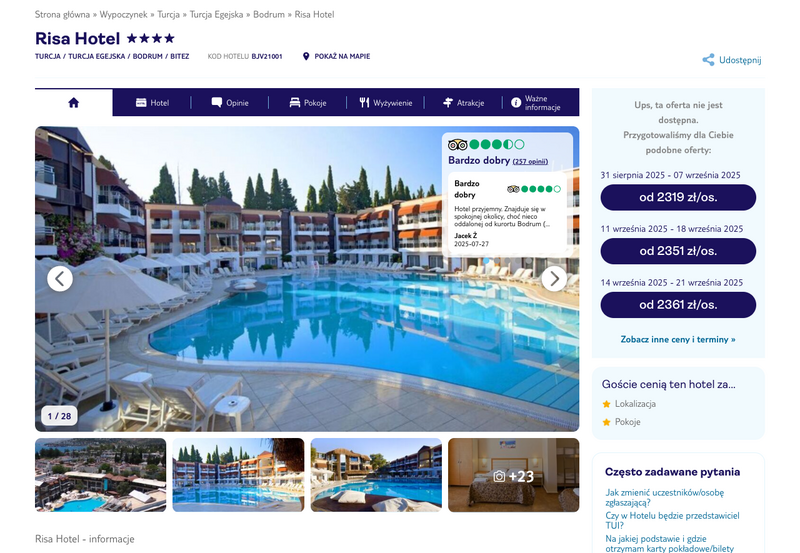Screen dimensions: 800x553
Task: Click the share icon next to Udostępnij
Action: tap(708, 60)
